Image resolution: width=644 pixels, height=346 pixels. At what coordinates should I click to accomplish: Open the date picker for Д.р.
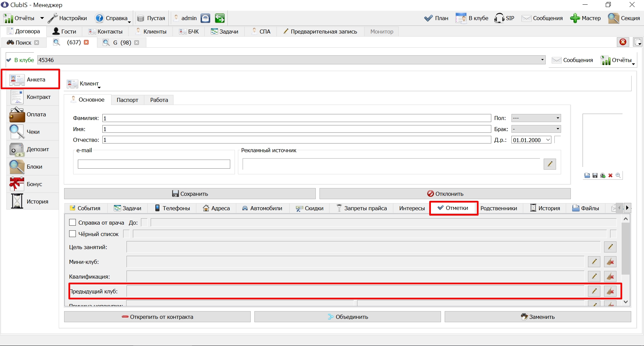coord(548,140)
